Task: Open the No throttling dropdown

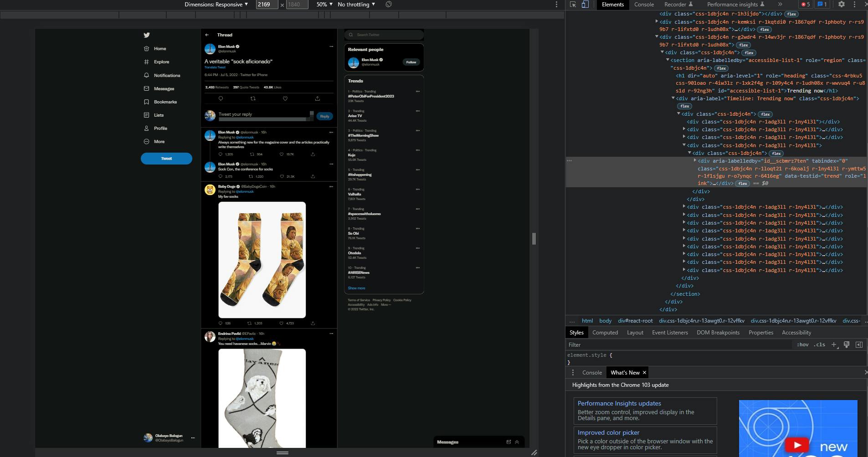Action: [x=356, y=4]
